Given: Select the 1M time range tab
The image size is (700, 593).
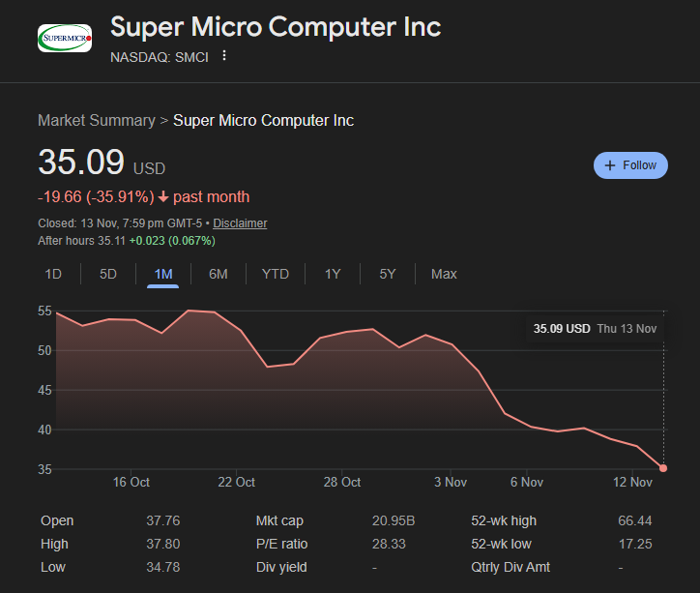Looking at the screenshot, I should pyautogui.click(x=163, y=274).
